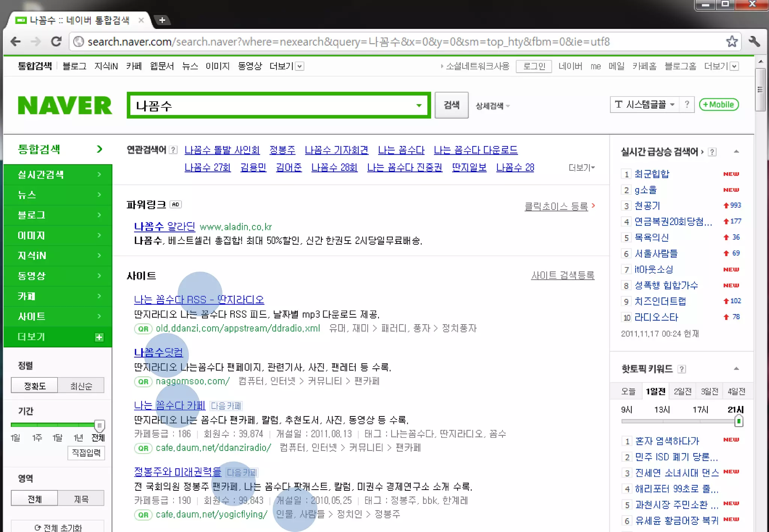Click the 기간 period slider handle
Viewport: 769px width, 532px height.
point(99,425)
